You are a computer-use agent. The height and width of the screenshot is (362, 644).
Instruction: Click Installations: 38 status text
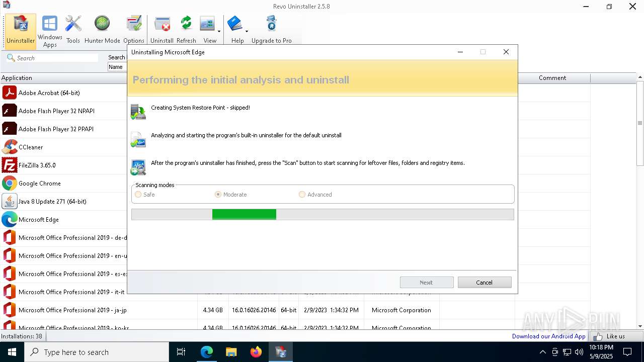(x=22, y=336)
